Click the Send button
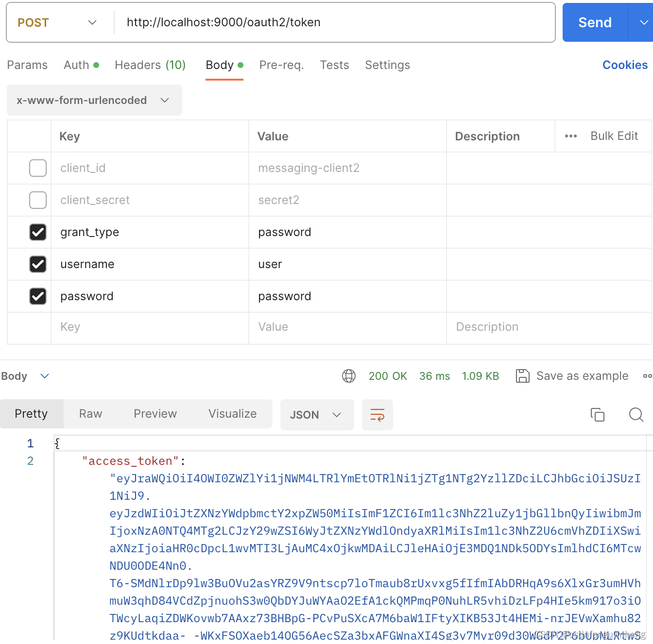Screen dimensions: 653x644 tap(595, 22)
